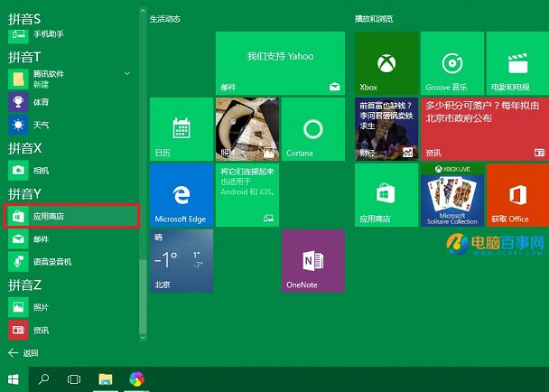Open the 财经 finance news tile

tap(386, 129)
